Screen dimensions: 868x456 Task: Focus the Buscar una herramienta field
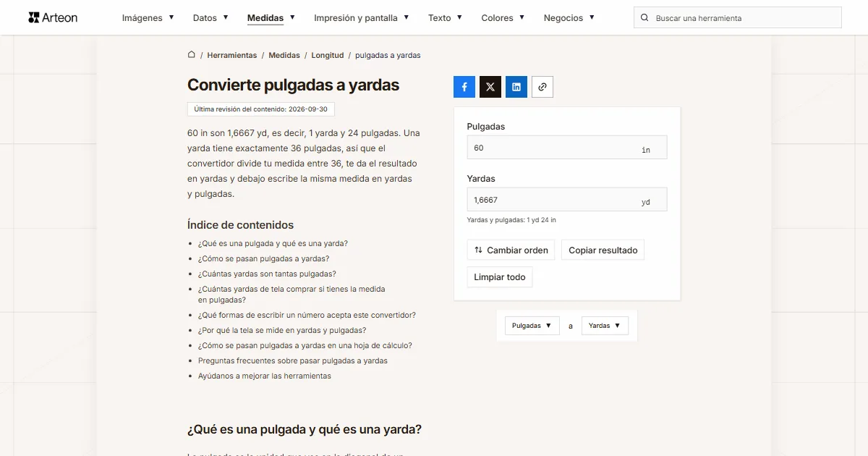(x=738, y=17)
